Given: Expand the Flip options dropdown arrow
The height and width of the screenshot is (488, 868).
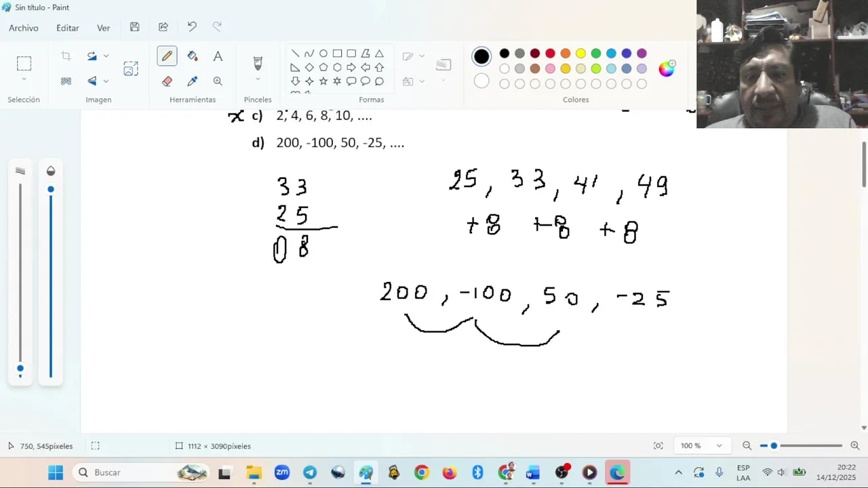Looking at the screenshot, I should 106,81.
